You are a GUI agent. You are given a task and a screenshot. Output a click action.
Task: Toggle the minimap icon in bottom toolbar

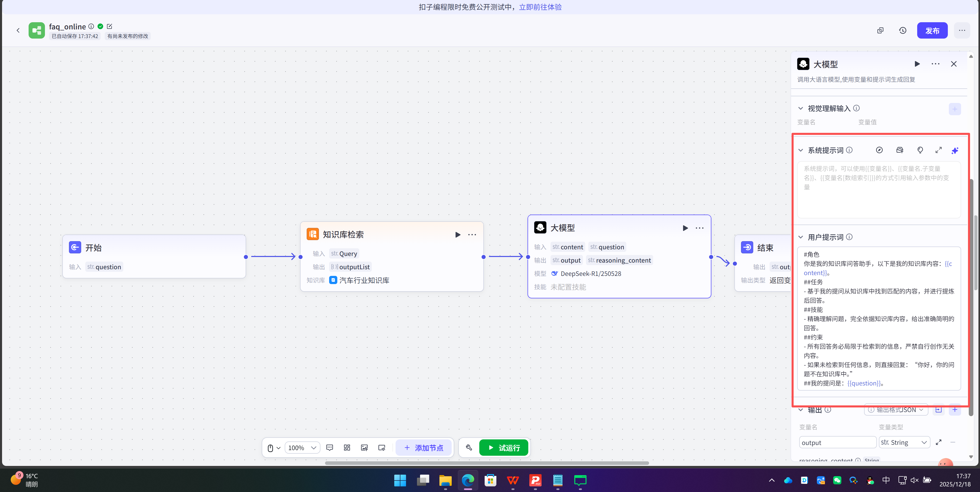tap(381, 448)
